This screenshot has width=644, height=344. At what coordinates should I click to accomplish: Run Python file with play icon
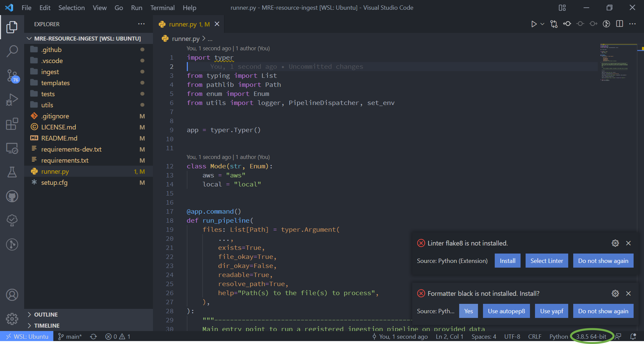click(x=534, y=24)
